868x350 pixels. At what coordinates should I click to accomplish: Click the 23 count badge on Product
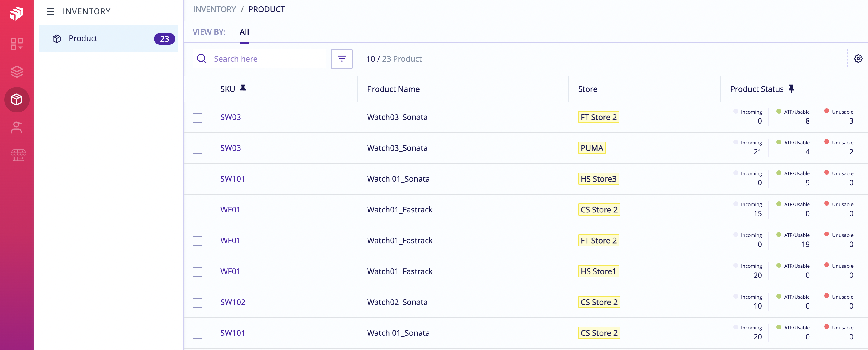[x=164, y=39]
